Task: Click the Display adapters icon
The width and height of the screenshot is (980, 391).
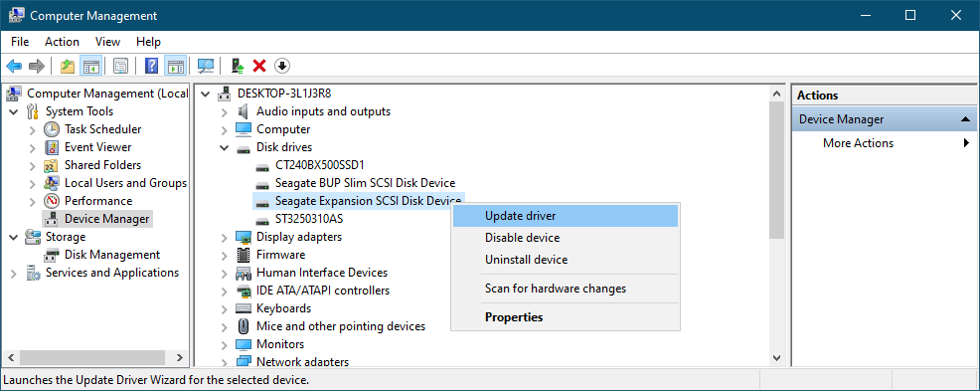Action: pos(244,237)
